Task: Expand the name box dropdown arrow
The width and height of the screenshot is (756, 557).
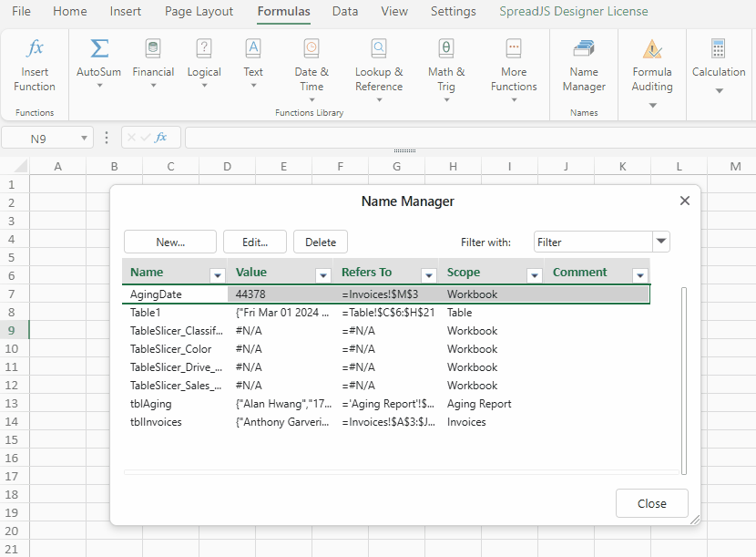Action: [x=85, y=138]
